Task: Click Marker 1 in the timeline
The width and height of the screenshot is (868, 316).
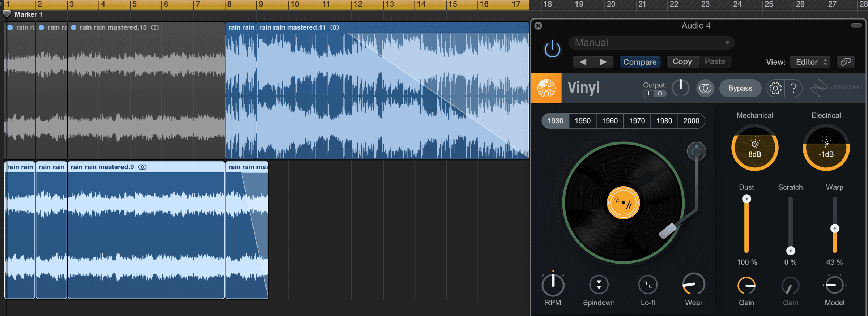Action: [28, 14]
